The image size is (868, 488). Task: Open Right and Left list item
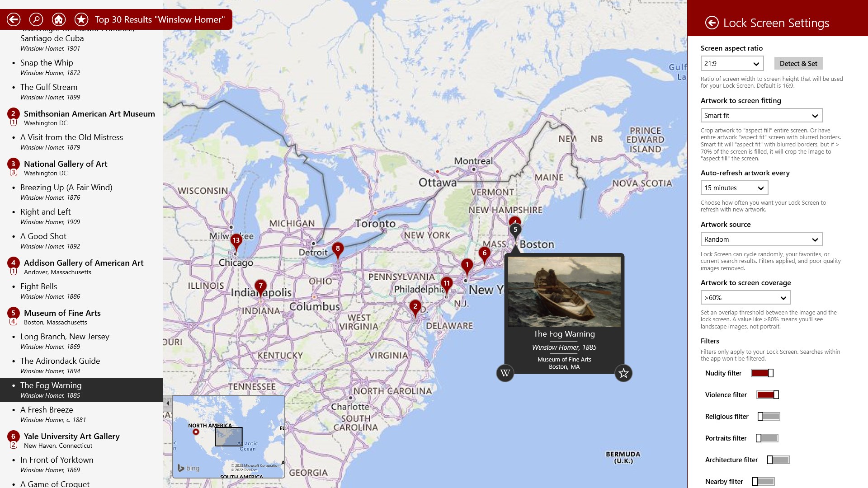[x=81, y=216]
